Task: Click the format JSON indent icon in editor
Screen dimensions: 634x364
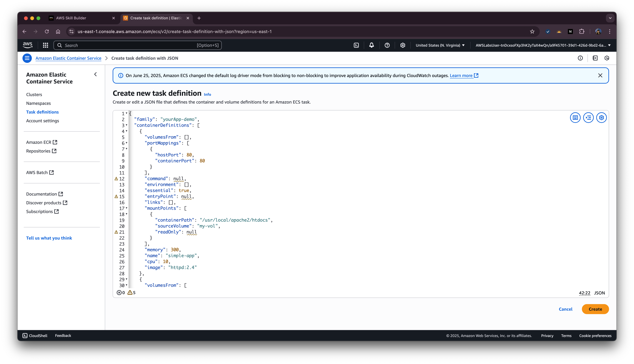Action: (588, 117)
